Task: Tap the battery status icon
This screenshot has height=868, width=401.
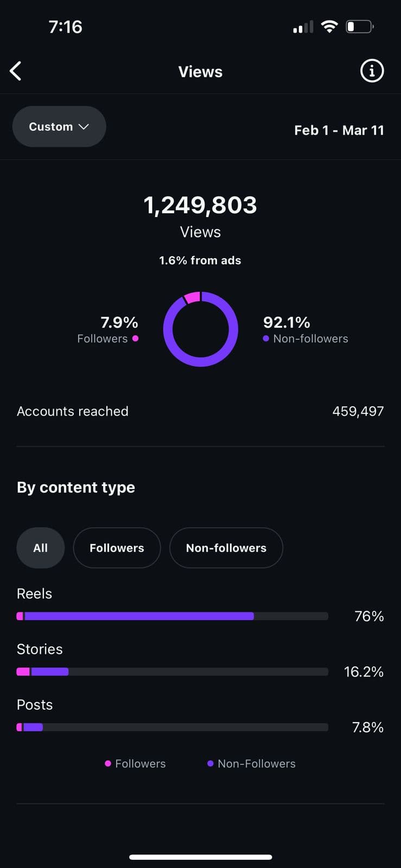Action: click(360, 26)
